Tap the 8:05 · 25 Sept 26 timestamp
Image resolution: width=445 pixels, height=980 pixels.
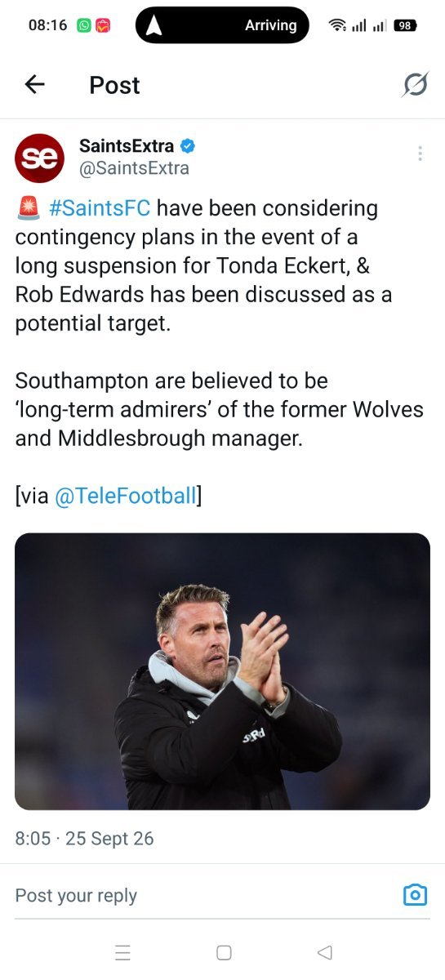(84, 838)
